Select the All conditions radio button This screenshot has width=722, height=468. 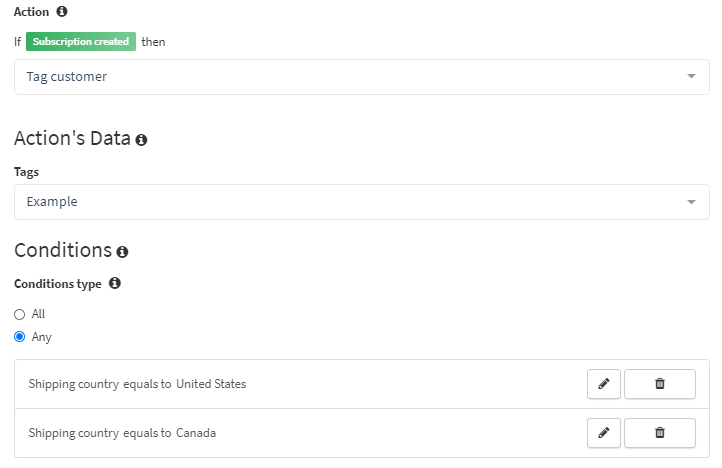[x=19, y=315]
